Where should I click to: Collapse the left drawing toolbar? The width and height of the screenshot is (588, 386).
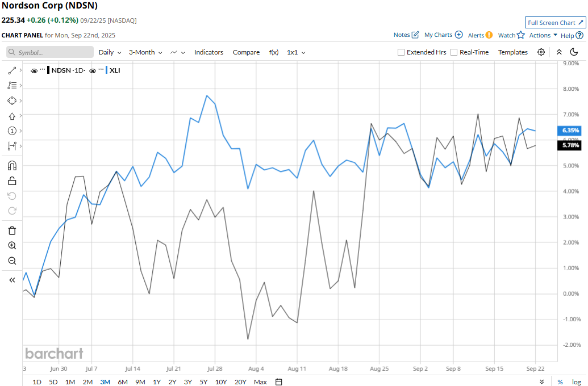[x=12, y=280]
